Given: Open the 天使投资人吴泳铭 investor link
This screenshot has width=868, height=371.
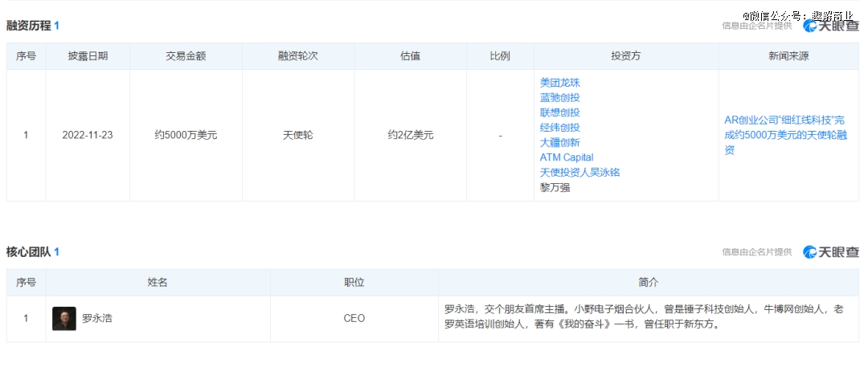Looking at the screenshot, I should click(x=579, y=173).
